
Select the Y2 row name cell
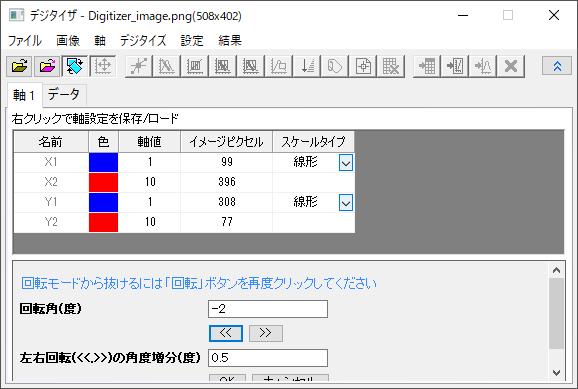[51, 222]
